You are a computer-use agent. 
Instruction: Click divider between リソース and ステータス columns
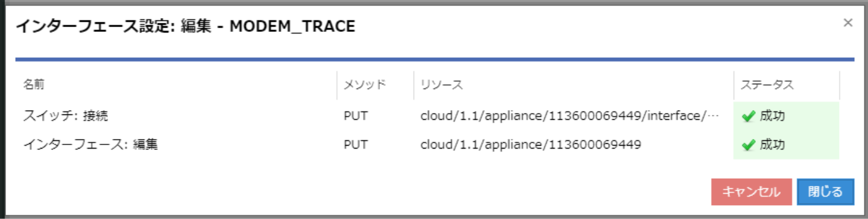click(734, 85)
